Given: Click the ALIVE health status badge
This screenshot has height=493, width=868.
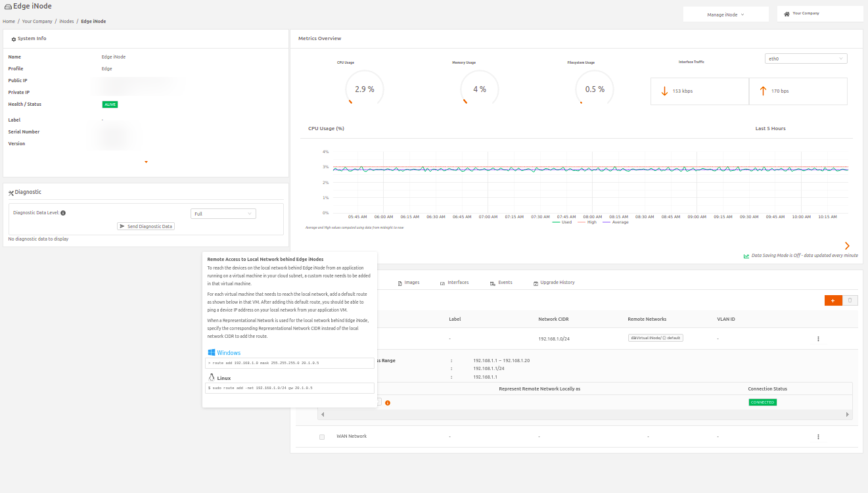Looking at the screenshot, I should 110,105.
